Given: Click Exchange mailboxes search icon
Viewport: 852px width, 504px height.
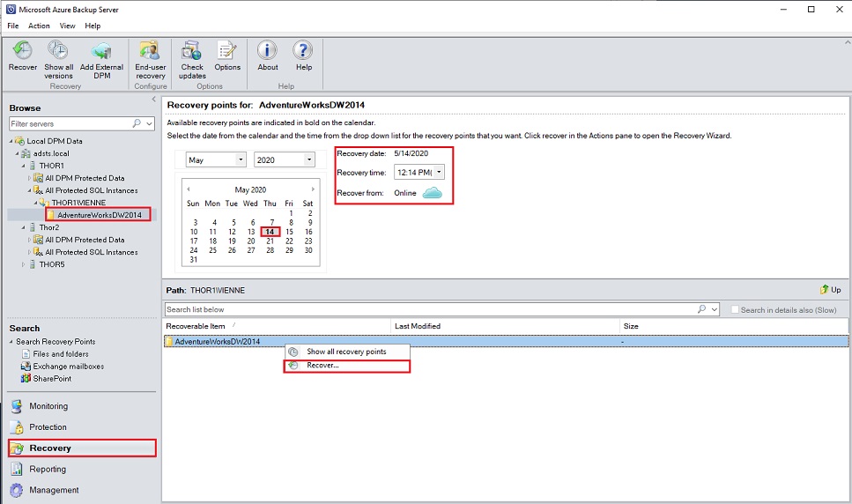Looking at the screenshot, I should coord(26,366).
